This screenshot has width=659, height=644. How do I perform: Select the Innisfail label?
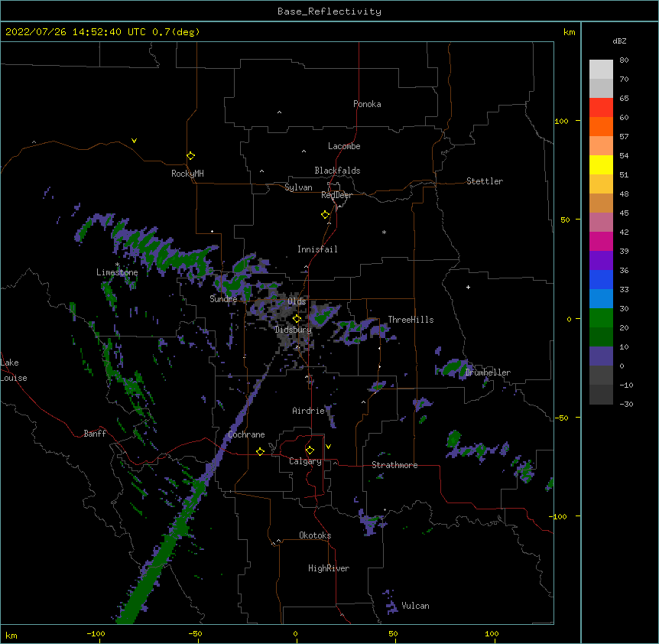[x=317, y=249]
